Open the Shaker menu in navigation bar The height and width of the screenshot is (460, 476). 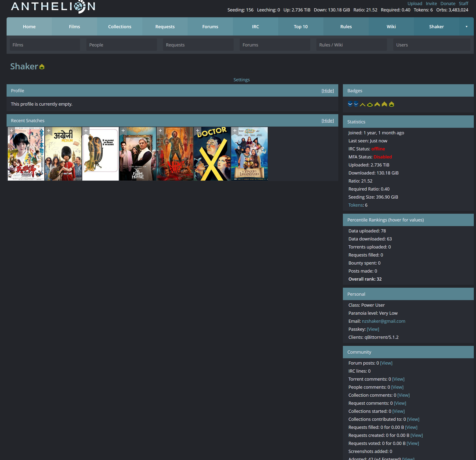point(436,27)
